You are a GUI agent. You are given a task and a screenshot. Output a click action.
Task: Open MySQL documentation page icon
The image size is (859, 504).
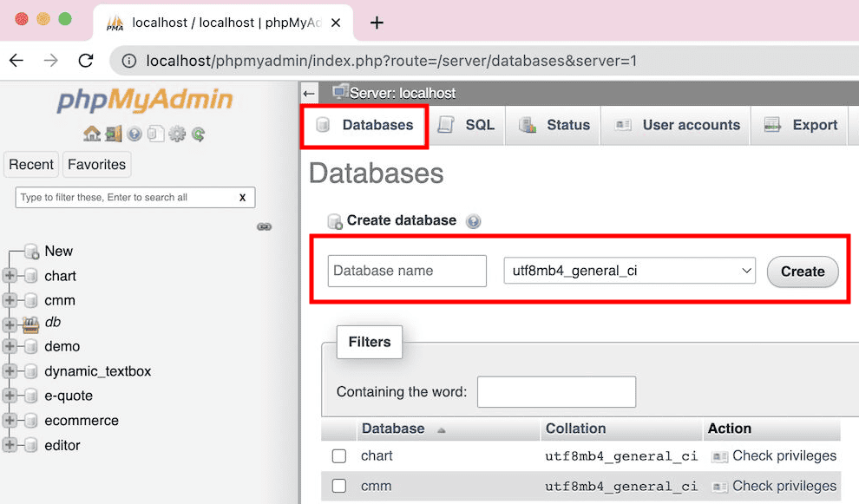coord(155,134)
